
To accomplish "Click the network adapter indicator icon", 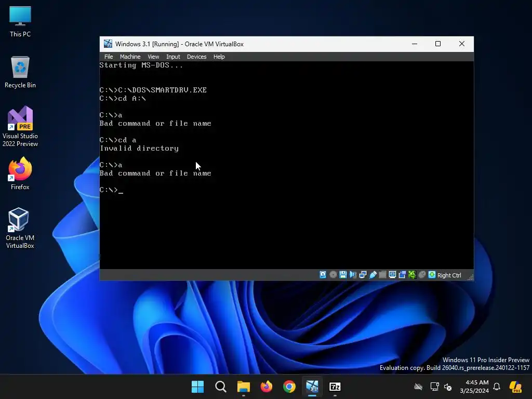I will [x=363, y=275].
